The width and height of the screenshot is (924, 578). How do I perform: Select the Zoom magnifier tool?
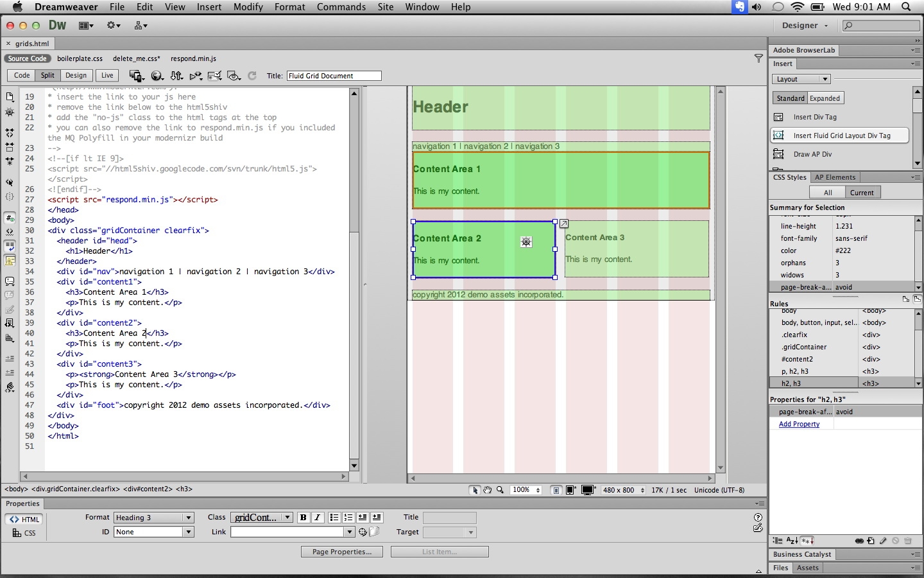point(500,490)
